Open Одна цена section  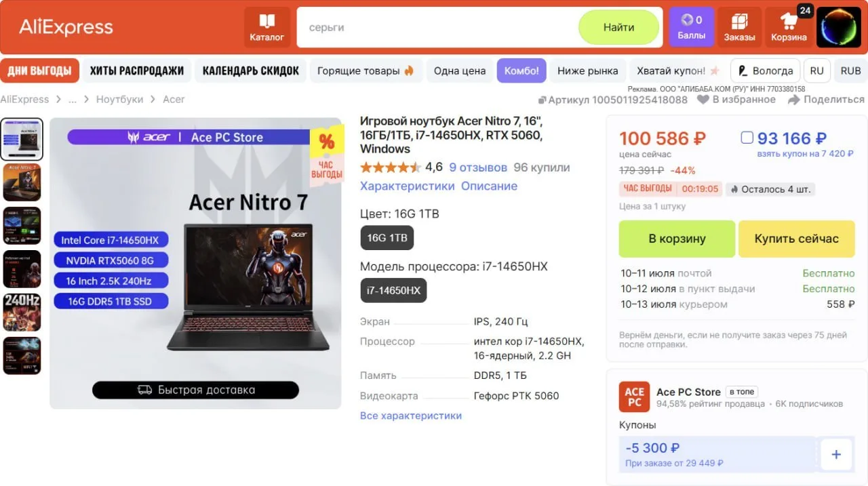click(x=460, y=70)
